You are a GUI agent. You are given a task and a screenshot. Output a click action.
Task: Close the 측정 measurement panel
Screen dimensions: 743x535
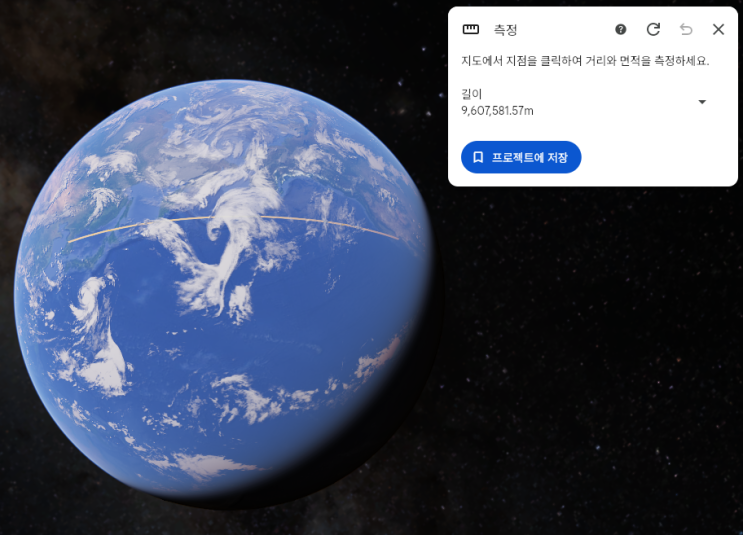point(718,29)
